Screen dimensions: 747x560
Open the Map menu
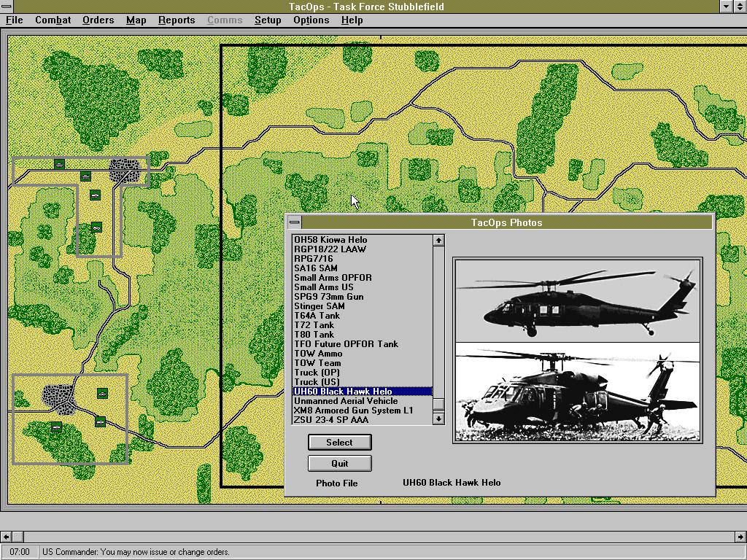point(136,20)
